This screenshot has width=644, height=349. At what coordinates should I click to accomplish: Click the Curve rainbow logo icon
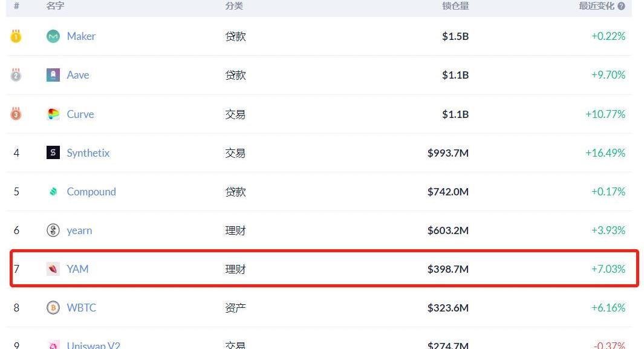tap(53, 114)
